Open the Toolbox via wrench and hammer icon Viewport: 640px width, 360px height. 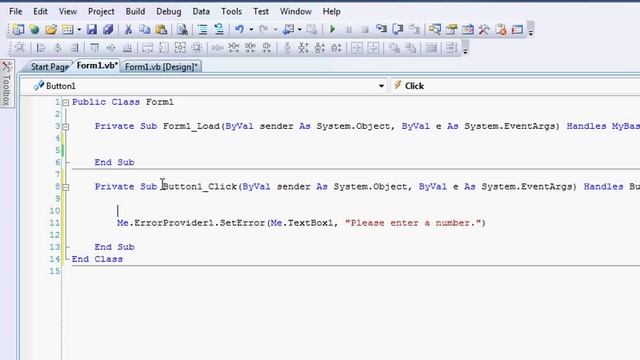(484, 29)
